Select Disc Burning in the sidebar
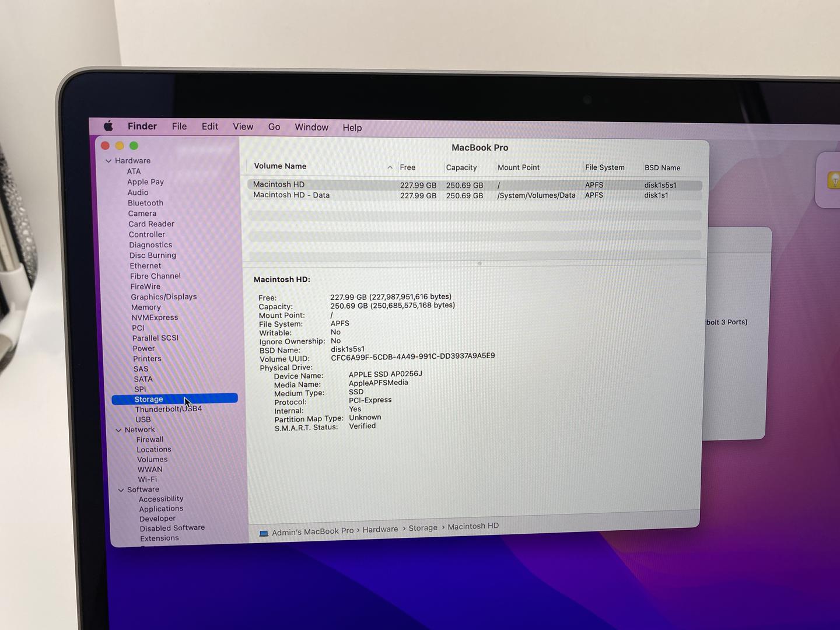 (153, 255)
